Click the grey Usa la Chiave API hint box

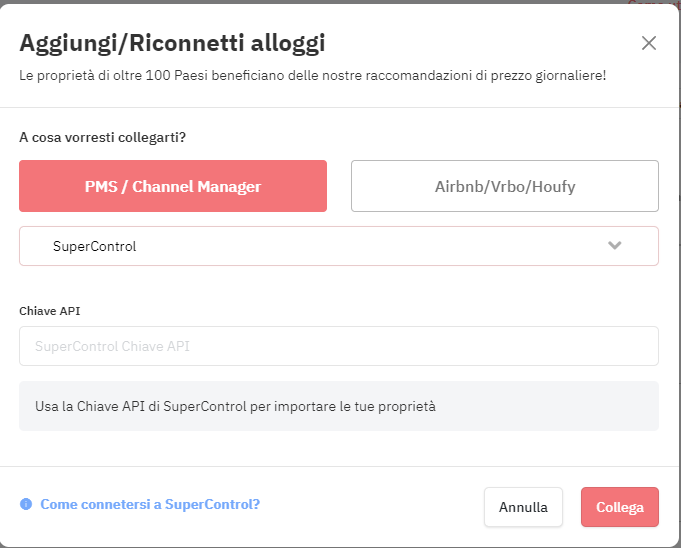pos(338,406)
